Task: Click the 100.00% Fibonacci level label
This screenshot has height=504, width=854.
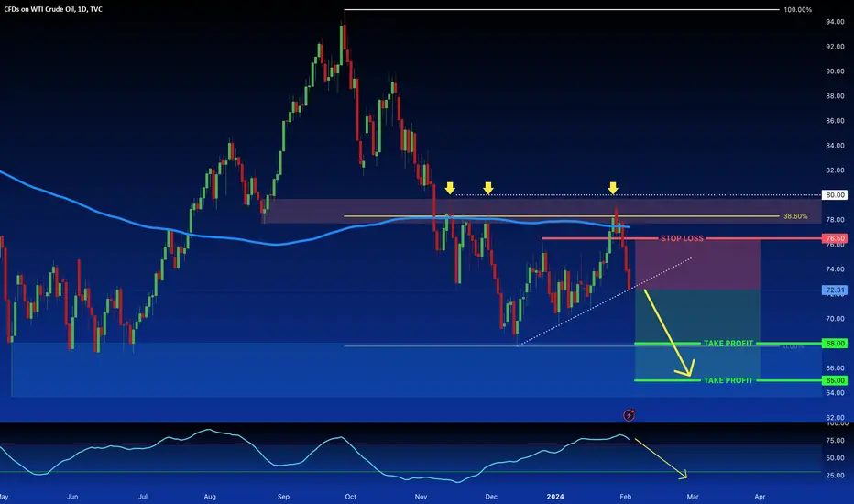Action: point(797,10)
